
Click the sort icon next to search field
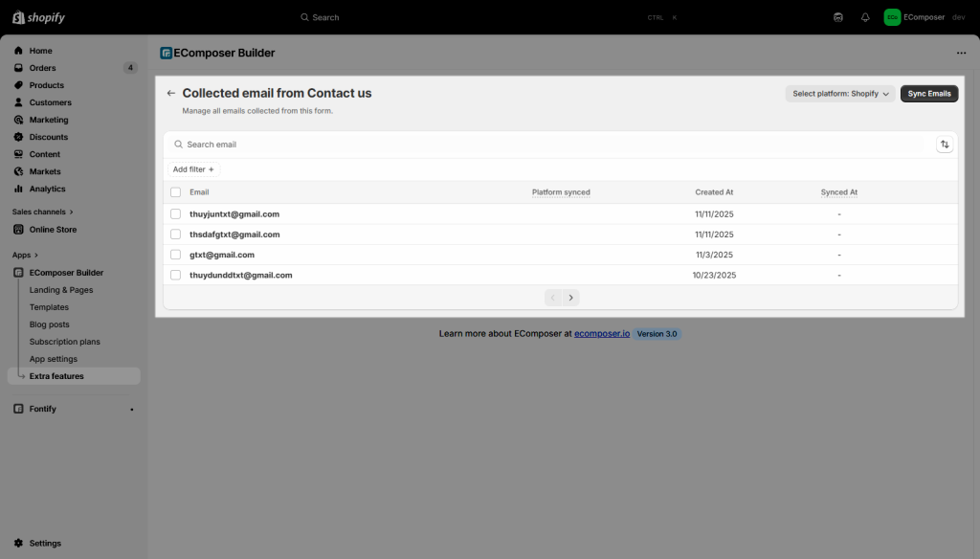(x=945, y=145)
